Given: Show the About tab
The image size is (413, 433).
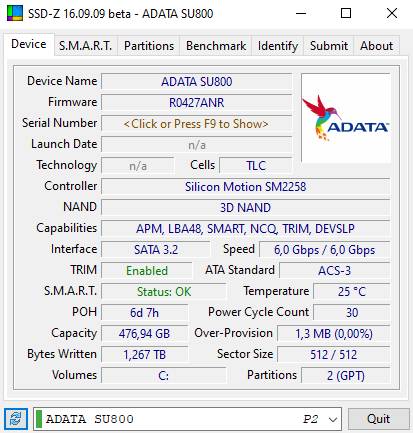Looking at the screenshot, I should tap(377, 46).
